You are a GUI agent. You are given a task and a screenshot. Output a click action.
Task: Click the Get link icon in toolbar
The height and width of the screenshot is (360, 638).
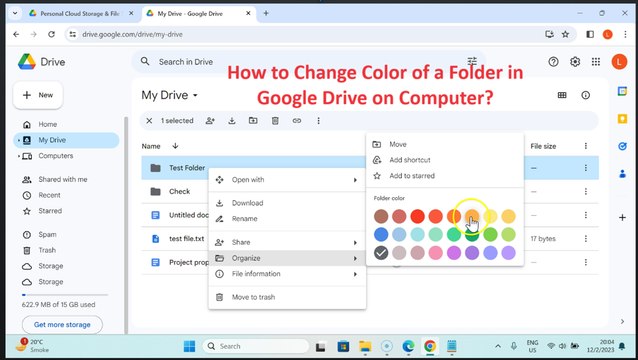click(x=297, y=121)
